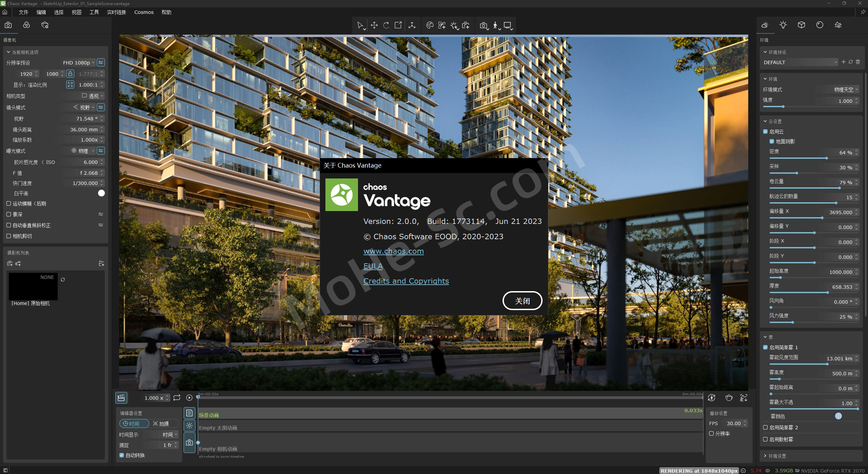
Task: Switch to the materials sphere tab
Action: tap(820, 25)
